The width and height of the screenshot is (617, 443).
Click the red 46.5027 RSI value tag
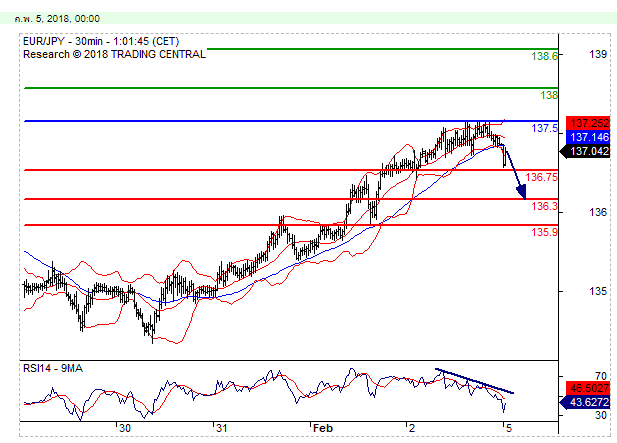(588, 388)
